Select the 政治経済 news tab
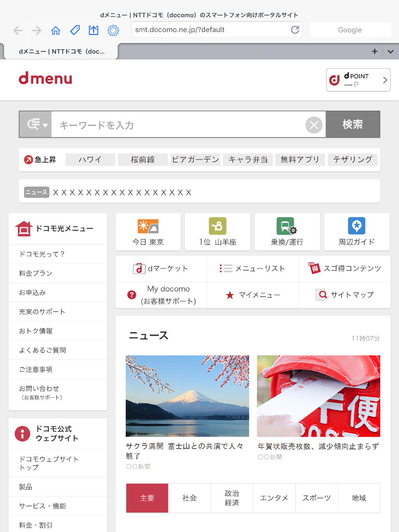 (232, 498)
